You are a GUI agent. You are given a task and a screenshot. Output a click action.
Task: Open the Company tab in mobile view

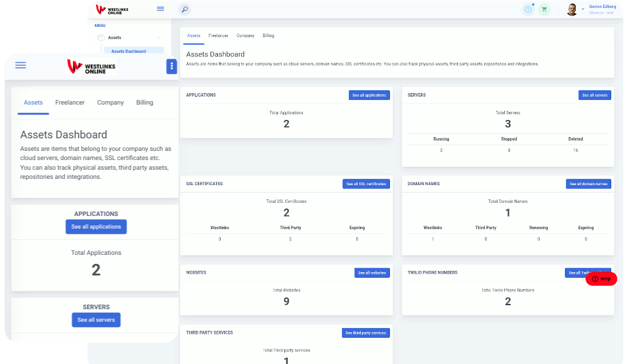[110, 103]
